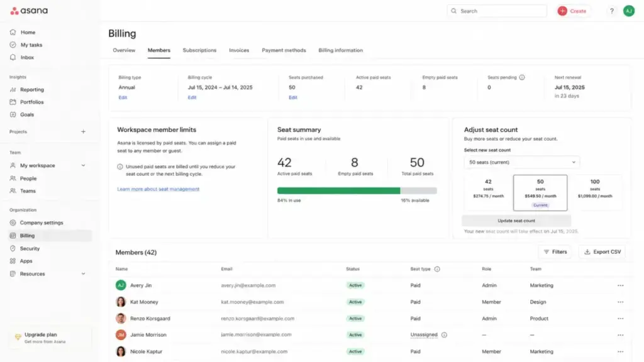Image resolution: width=644 pixels, height=362 pixels.
Task: Click Jamie Morrison's JM avatar
Action: [x=121, y=335]
